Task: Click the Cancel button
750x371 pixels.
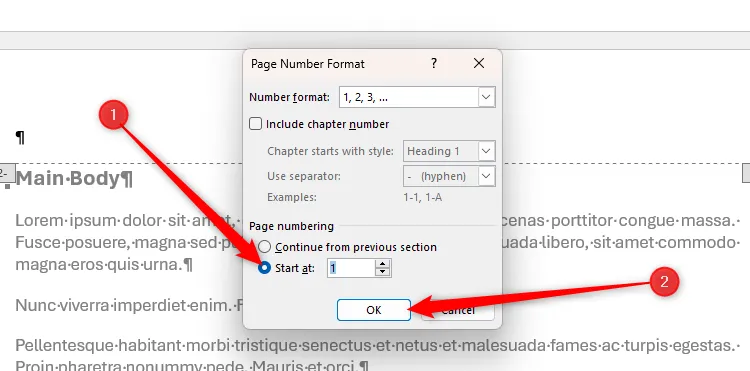Action: point(458,310)
